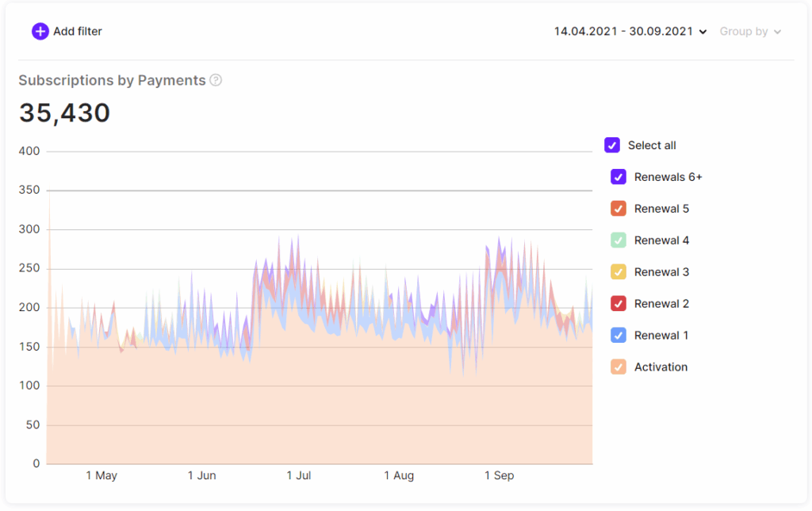
Task: Click the Subscriptions by Payments title
Action: coord(112,80)
